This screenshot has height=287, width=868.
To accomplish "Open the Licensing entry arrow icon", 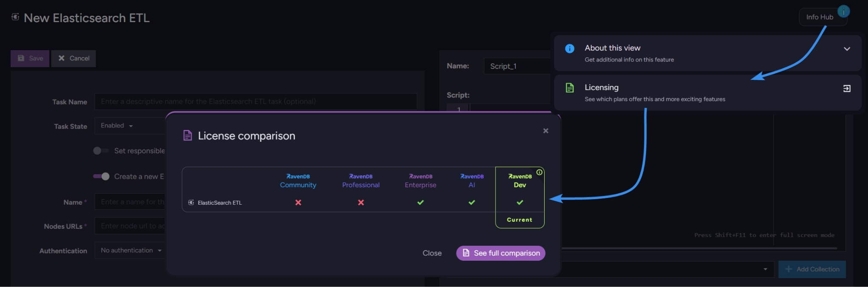I will click(847, 88).
